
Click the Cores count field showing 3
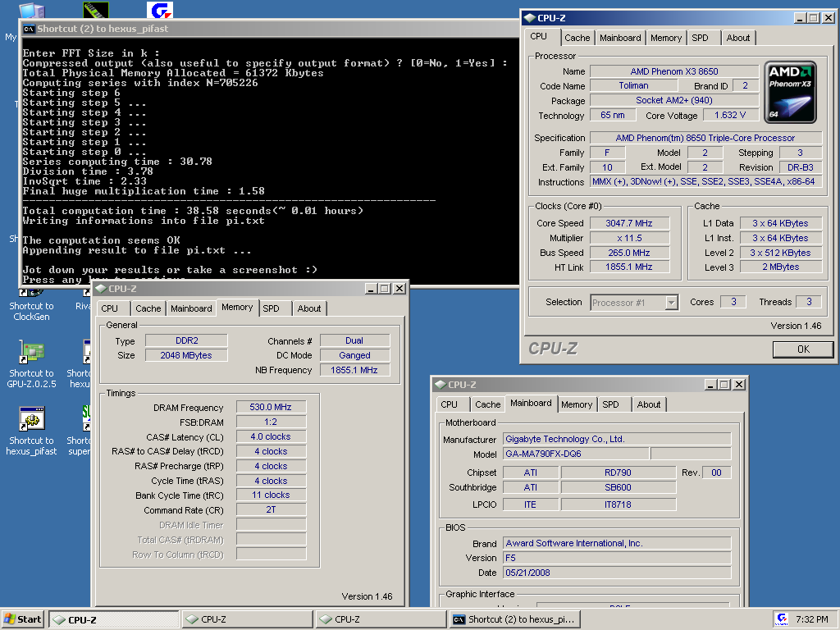click(x=733, y=302)
